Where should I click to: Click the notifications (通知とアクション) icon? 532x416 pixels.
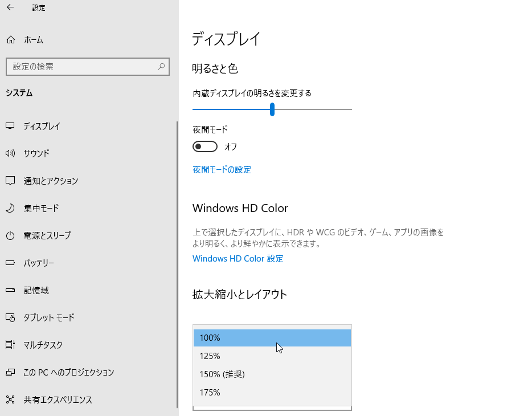tap(10, 181)
